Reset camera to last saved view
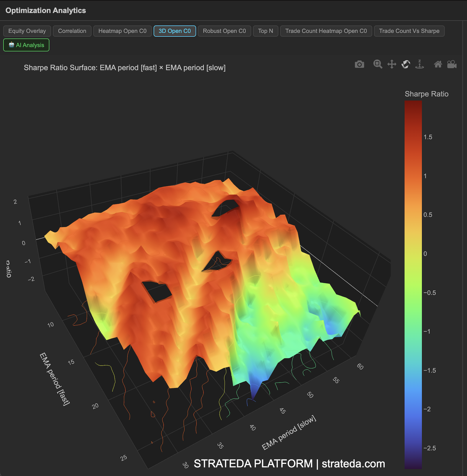This screenshot has width=467, height=476. (x=452, y=64)
